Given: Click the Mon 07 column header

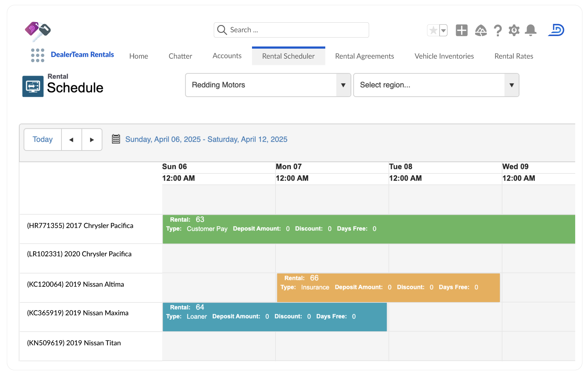Looking at the screenshot, I should coord(289,167).
